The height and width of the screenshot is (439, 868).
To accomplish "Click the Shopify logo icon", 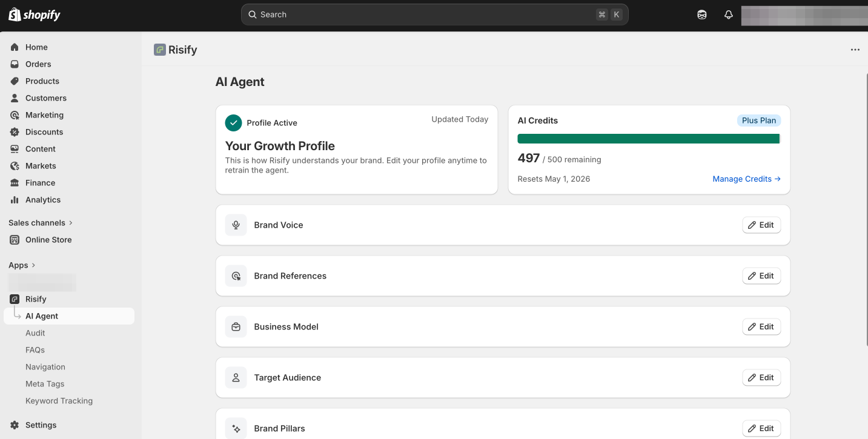I will coord(15,15).
